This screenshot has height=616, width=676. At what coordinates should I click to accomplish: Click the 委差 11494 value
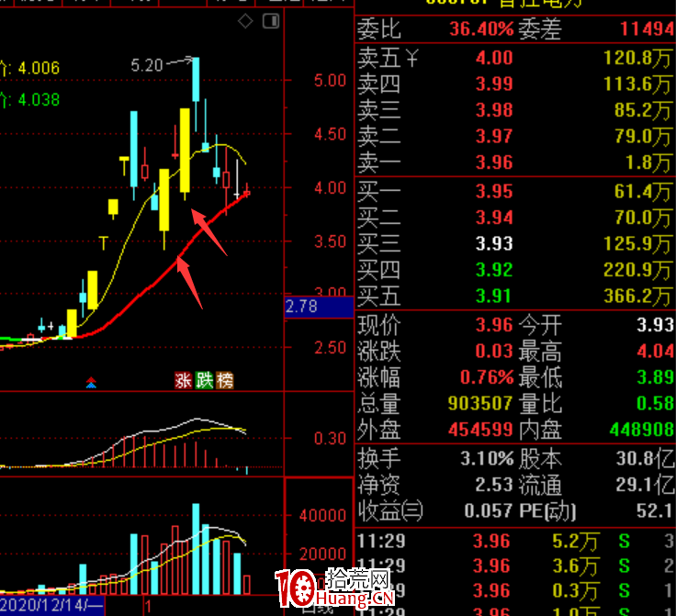[648, 29]
